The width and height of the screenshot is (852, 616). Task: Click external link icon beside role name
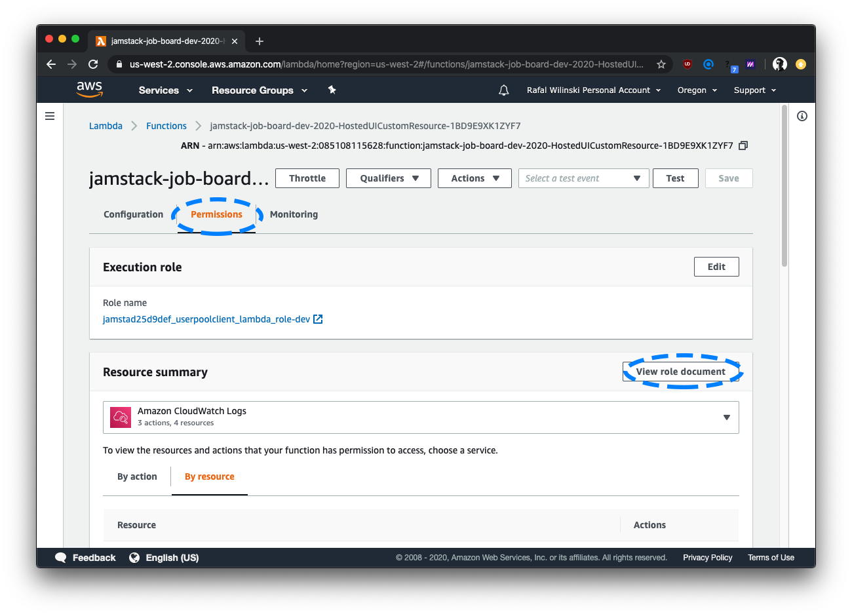(318, 319)
